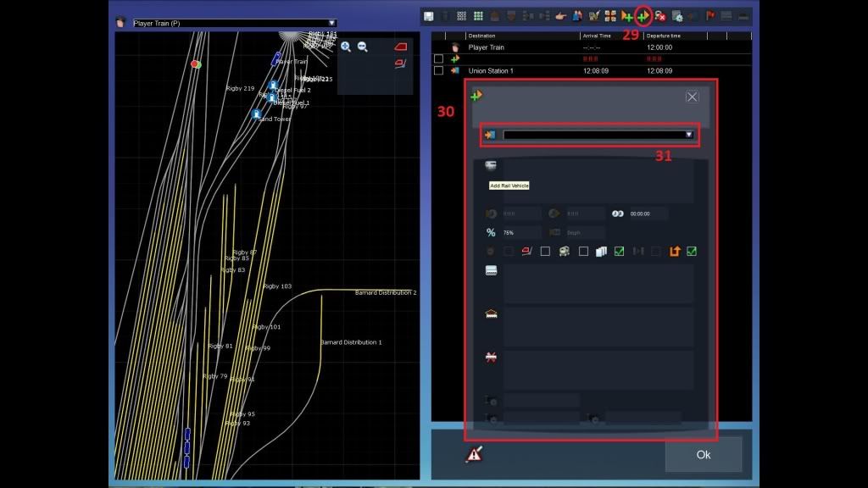Open the document with gear toolbar icon
Screen dimensions: 868x488
click(677, 16)
